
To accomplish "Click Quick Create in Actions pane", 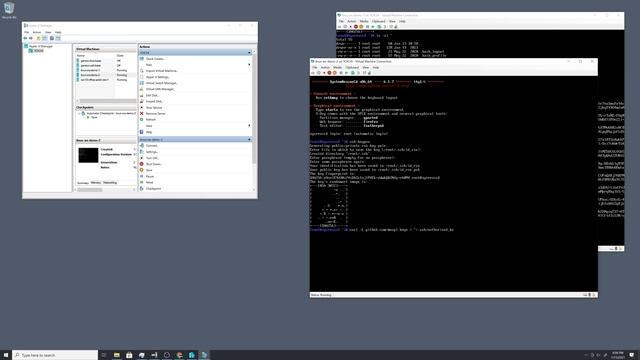I will tap(155, 59).
